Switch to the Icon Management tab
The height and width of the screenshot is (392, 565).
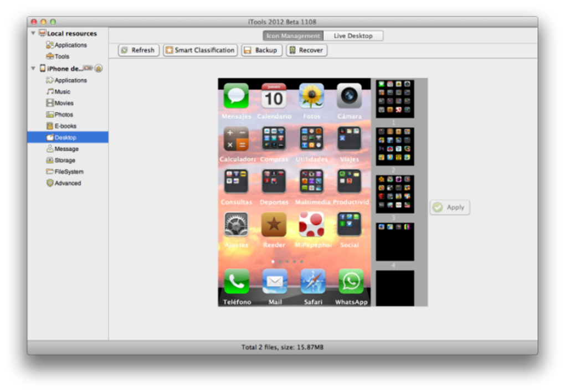(x=293, y=35)
